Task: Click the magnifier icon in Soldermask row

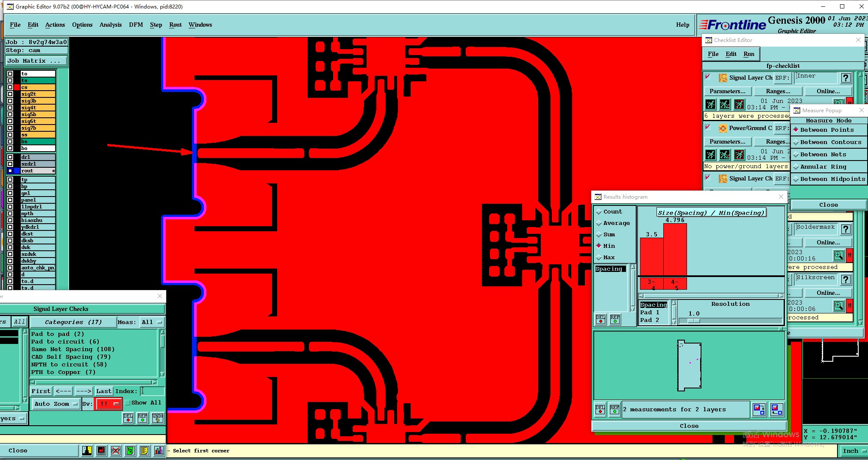Action: pyautogui.click(x=838, y=255)
